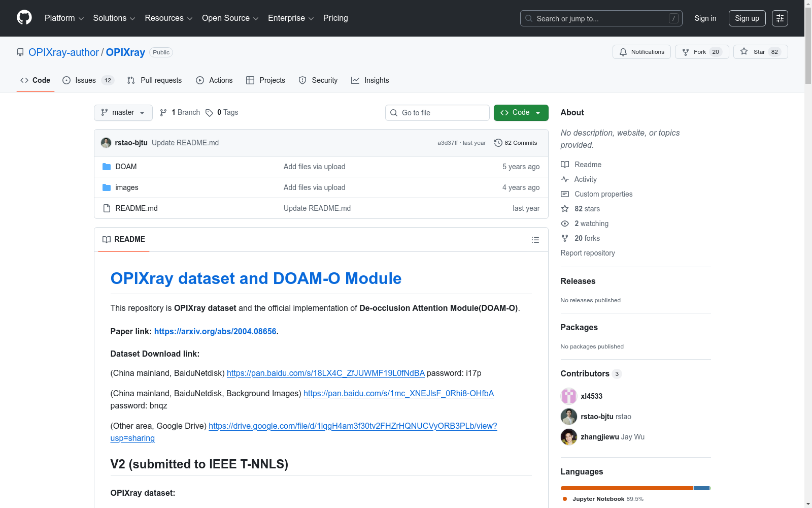Switch to the Pull requests tab

tap(154, 80)
